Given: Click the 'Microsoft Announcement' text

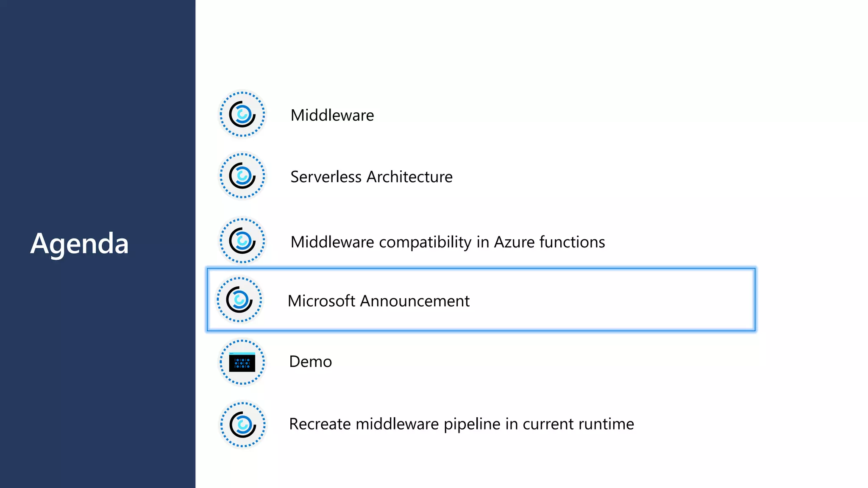Looking at the screenshot, I should click(378, 301).
